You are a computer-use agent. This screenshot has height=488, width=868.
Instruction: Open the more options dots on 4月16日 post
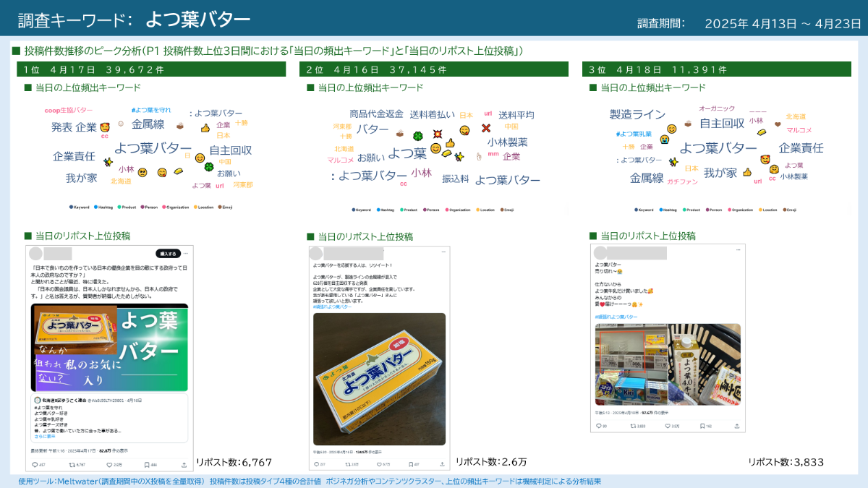coord(443,253)
